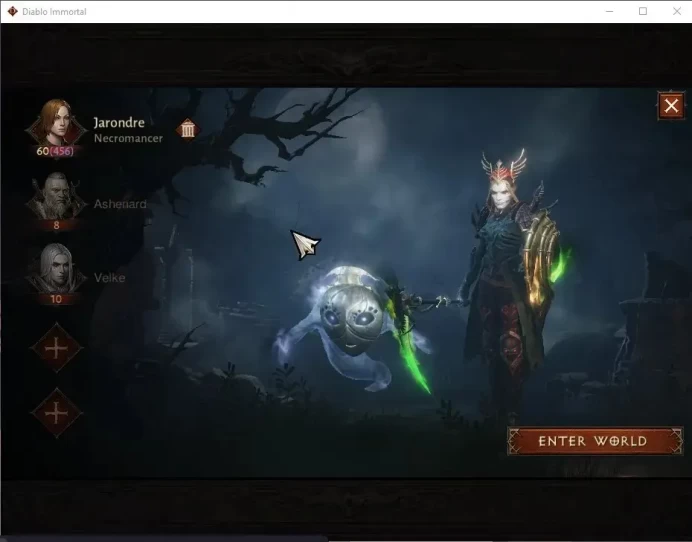Create a character in the first empty slot

point(56,349)
